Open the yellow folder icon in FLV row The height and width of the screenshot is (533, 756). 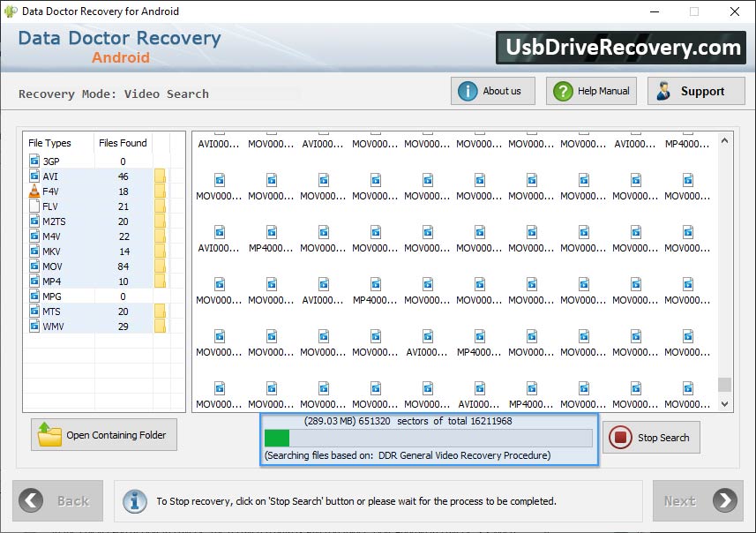point(160,206)
